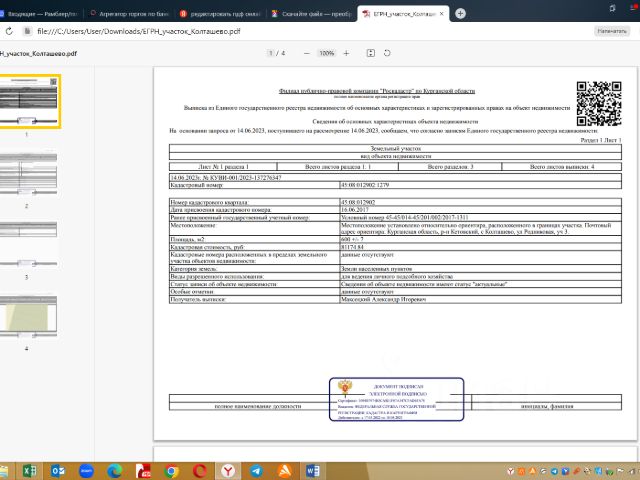Click the electronic signature stamp

396,399
